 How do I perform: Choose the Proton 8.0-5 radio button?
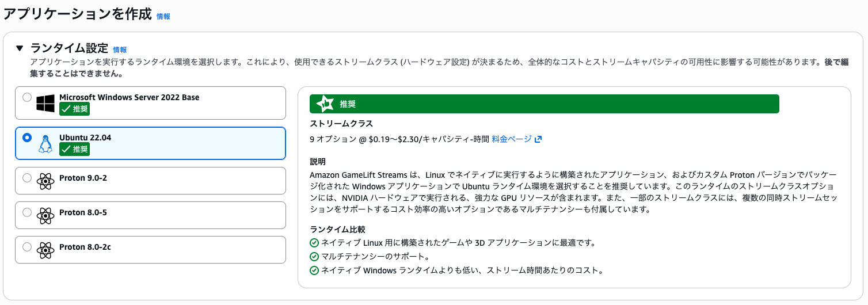(x=27, y=212)
